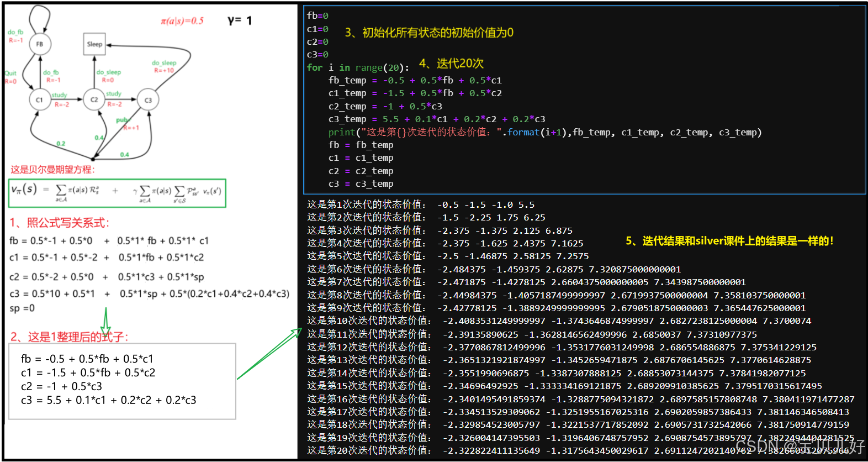Select the 第11次迭代 output line
Image resolution: width=868 pixels, height=462 pixels.
(532, 334)
